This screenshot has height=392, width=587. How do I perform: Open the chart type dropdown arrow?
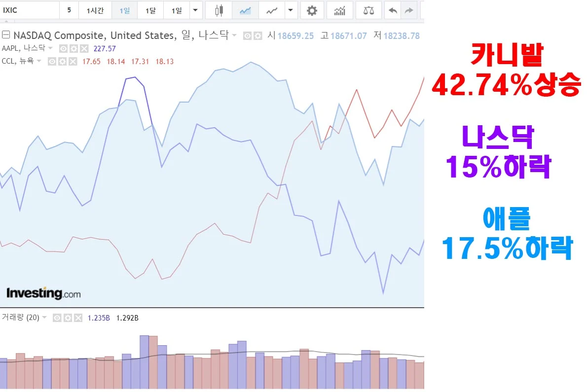291,10
